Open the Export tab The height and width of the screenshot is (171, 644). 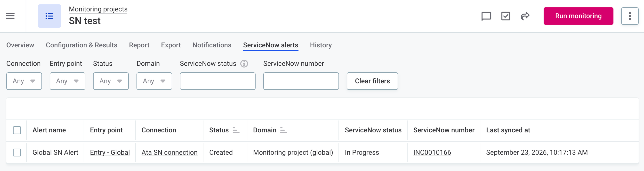[x=171, y=45]
